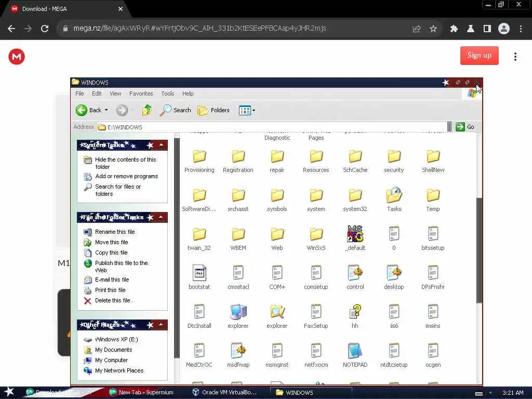Select the explorer application computer icon
532x399 pixels.
click(x=238, y=312)
